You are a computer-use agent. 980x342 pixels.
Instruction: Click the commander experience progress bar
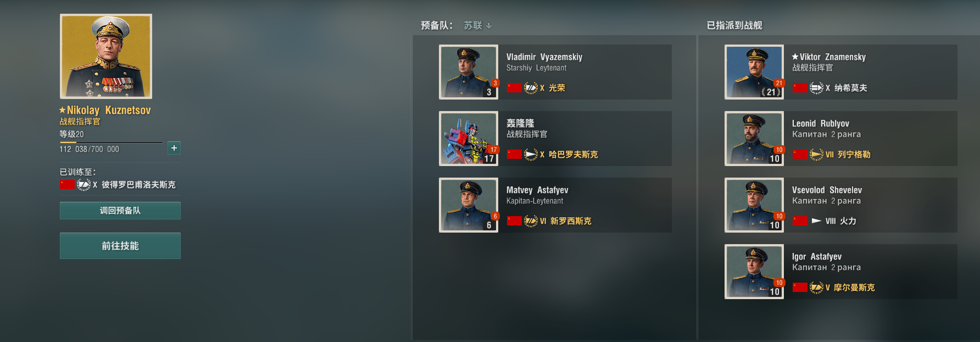[112, 142]
